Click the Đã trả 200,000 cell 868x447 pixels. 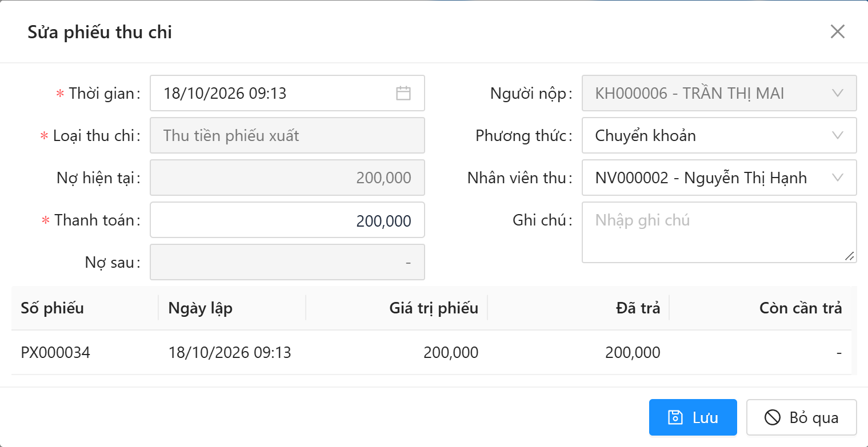[578, 353]
